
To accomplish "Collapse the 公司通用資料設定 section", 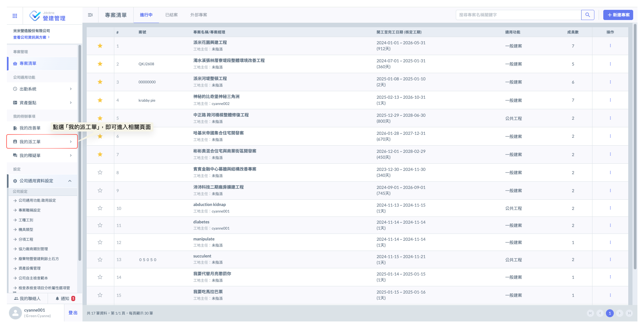I will (70, 181).
